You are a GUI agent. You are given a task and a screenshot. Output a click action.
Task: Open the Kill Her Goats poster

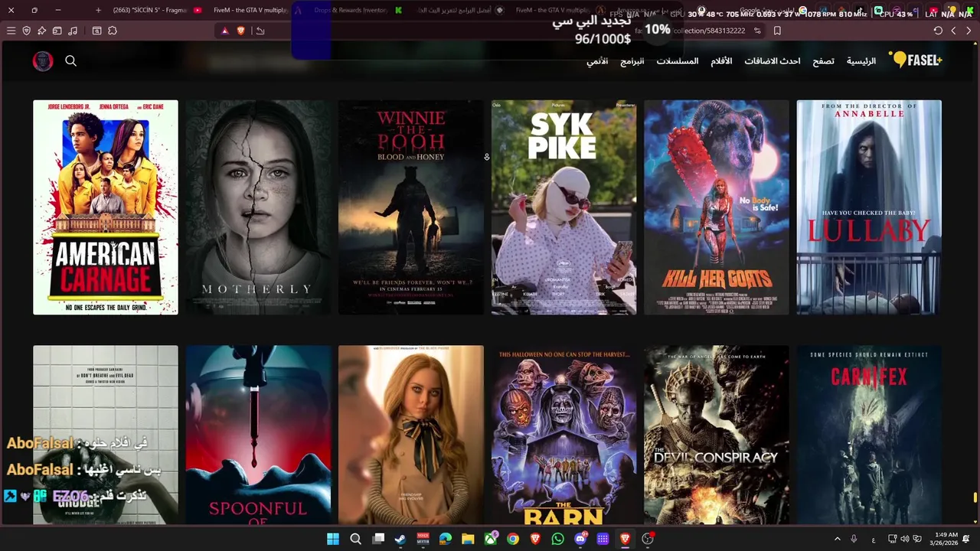(717, 207)
